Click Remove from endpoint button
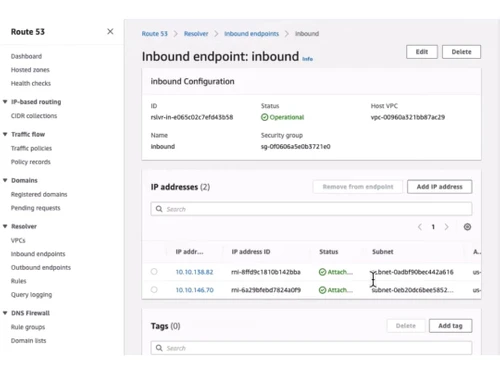The height and width of the screenshot is (375, 500). 358,187
